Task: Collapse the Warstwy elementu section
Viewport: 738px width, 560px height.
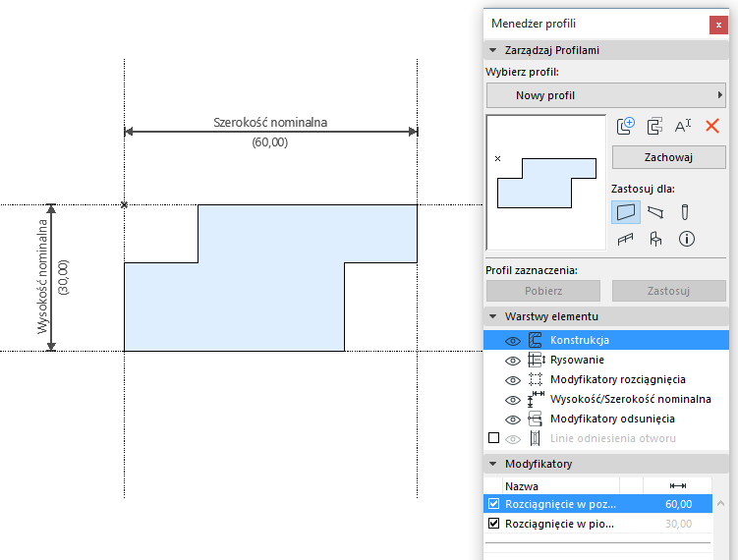Action: 492,316
